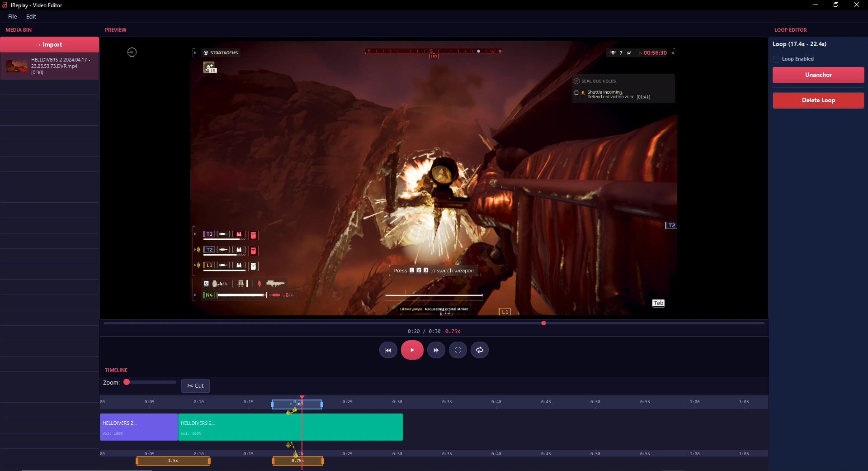
Task: Click the PREVIEW panel label
Action: pos(116,30)
